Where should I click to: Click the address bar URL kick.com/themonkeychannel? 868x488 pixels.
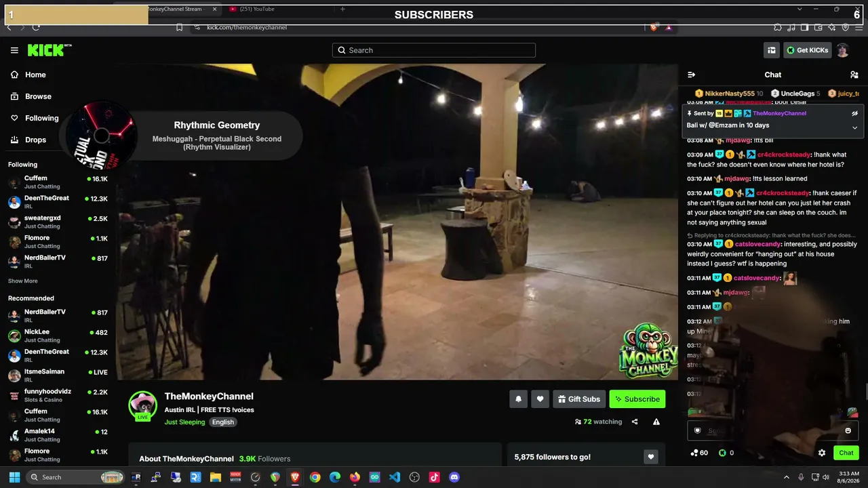pos(247,27)
